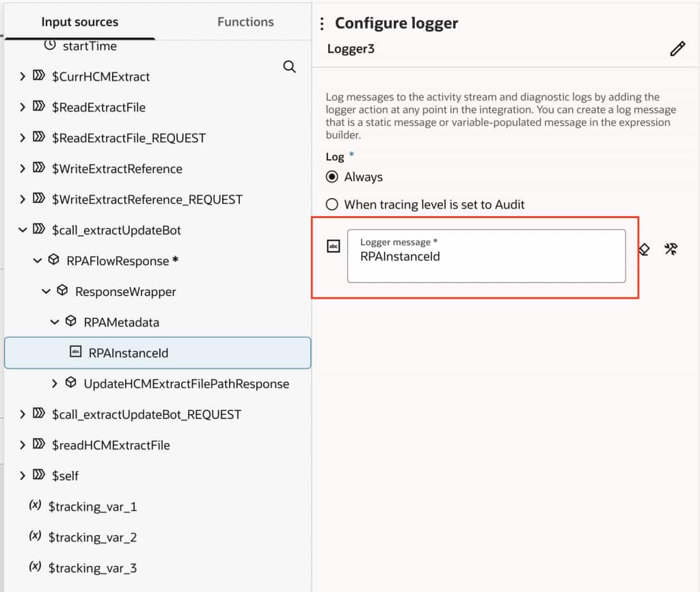
Task: Collapse the $call_extractUpdateBot node
Action: coord(23,230)
